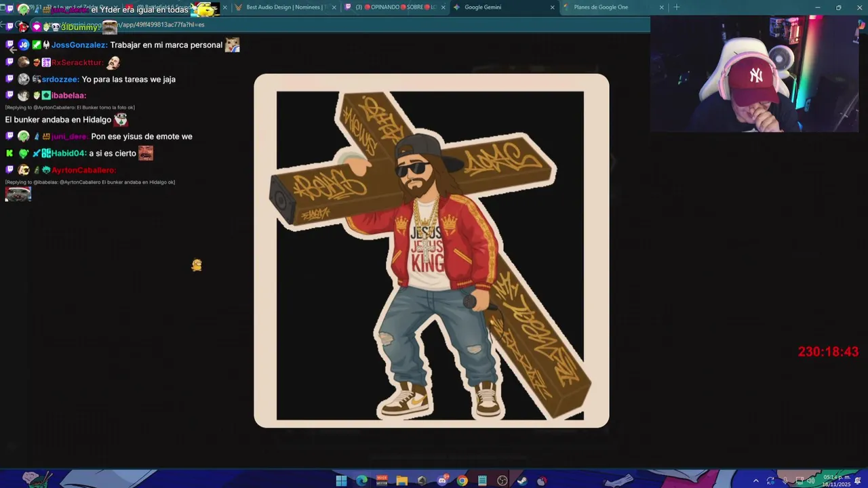868x488 pixels.
Task: Click the 'Yo para las tareas we jaja' message
Action: 129,79
